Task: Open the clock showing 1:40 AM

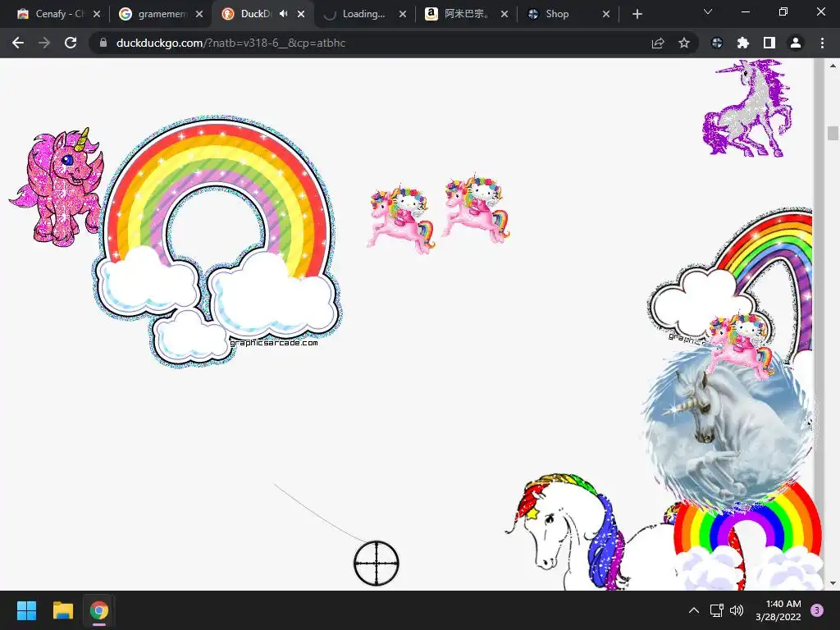Action: 778,610
